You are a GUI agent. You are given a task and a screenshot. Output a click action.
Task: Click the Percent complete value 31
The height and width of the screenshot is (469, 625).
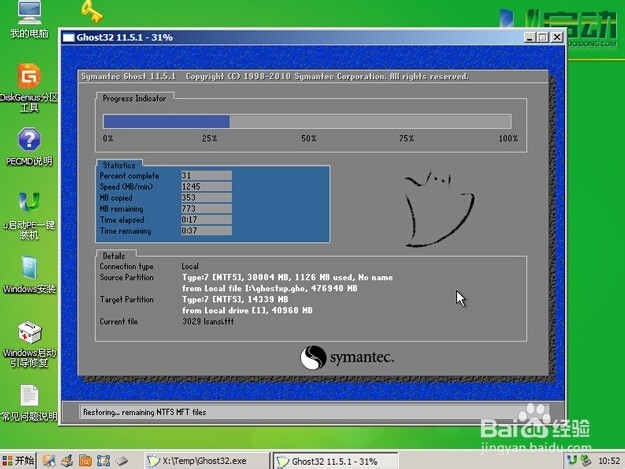[206, 175]
